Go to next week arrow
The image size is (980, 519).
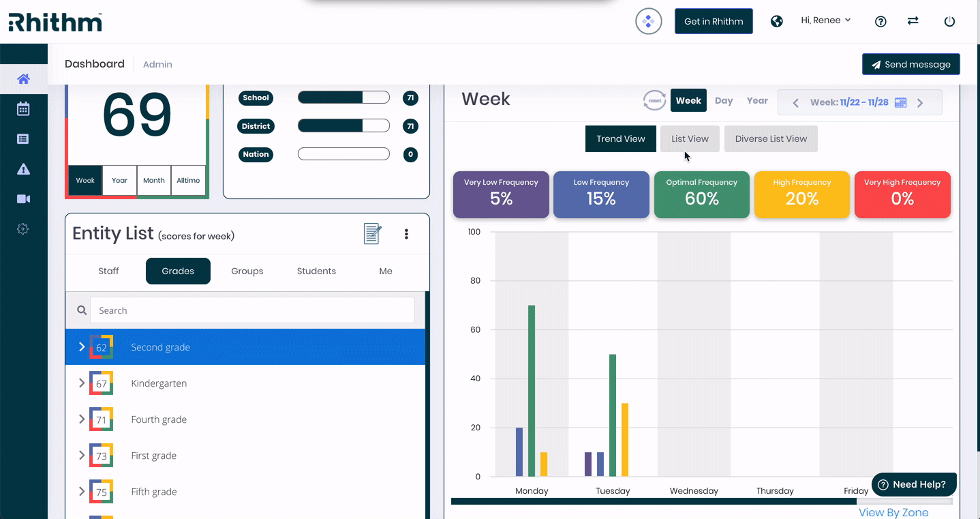point(920,103)
